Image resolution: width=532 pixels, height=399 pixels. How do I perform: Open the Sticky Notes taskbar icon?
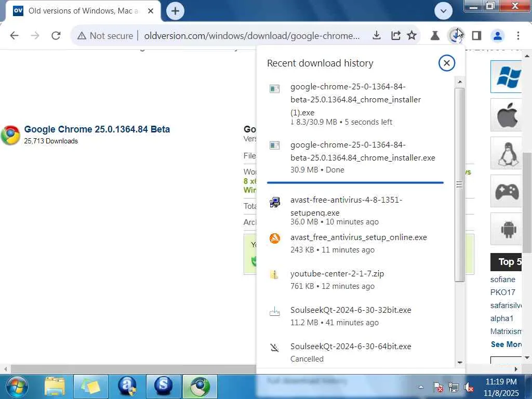(90, 387)
